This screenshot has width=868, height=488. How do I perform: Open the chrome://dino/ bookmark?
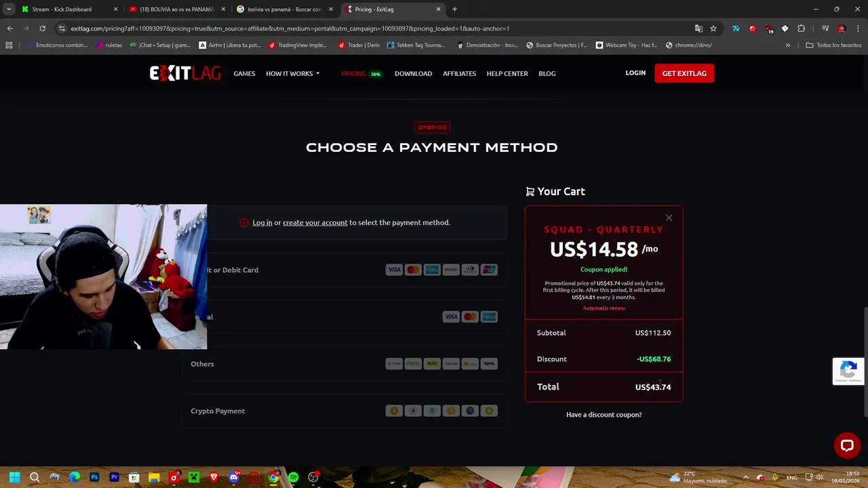689,45
